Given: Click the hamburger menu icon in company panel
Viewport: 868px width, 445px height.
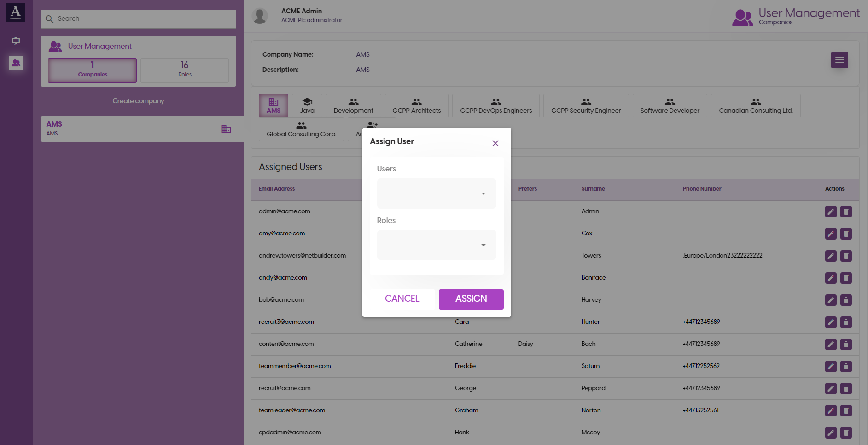Looking at the screenshot, I should click(839, 60).
